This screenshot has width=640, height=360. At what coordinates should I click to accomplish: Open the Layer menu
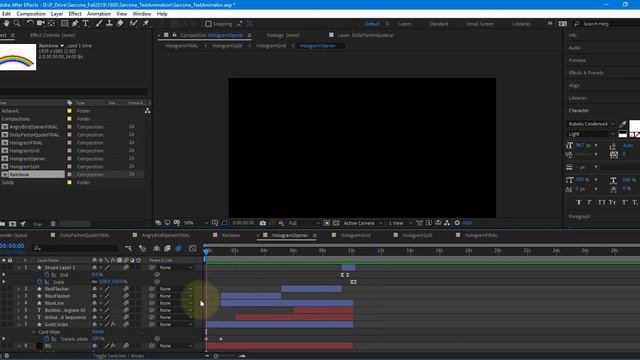click(57, 13)
